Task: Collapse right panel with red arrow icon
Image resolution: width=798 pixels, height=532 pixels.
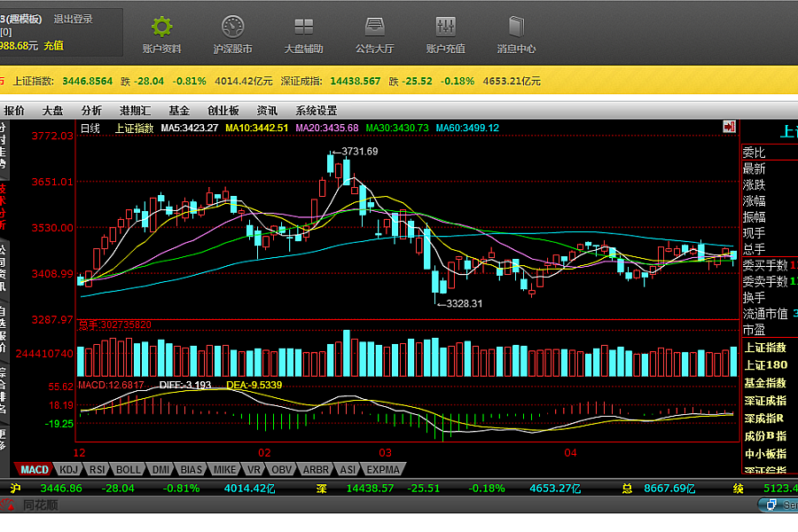Action: pyautogui.click(x=729, y=127)
